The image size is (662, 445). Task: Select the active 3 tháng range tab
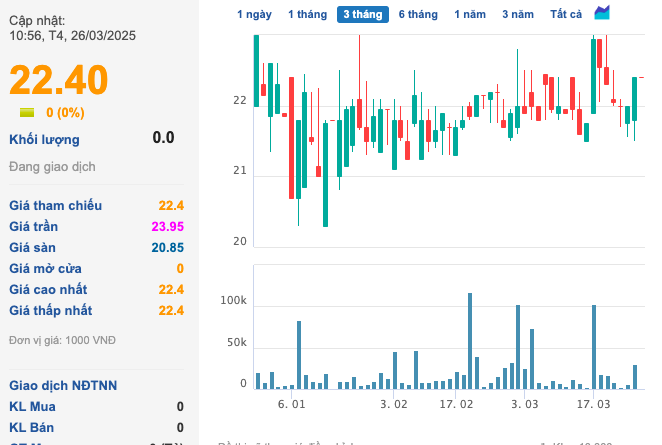pyautogui.click(x=363, y=14)
